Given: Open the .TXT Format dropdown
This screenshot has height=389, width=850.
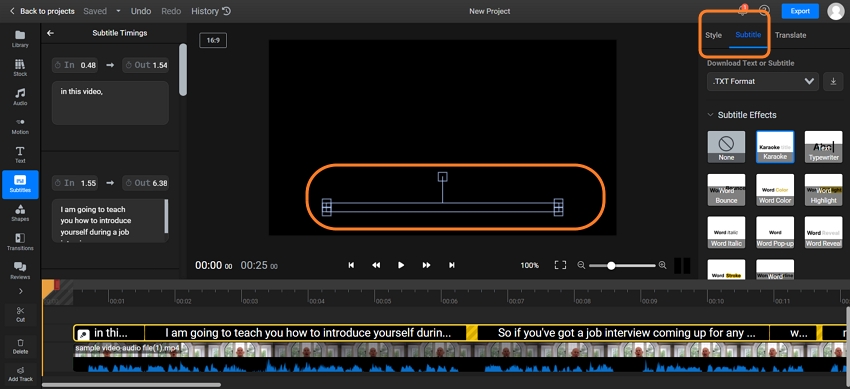Looking at the screenshot, I should tap(763, 81).
